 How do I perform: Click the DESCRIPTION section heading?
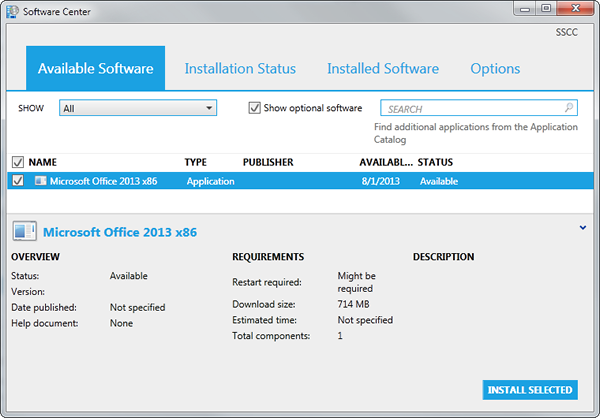coord(443,256)
